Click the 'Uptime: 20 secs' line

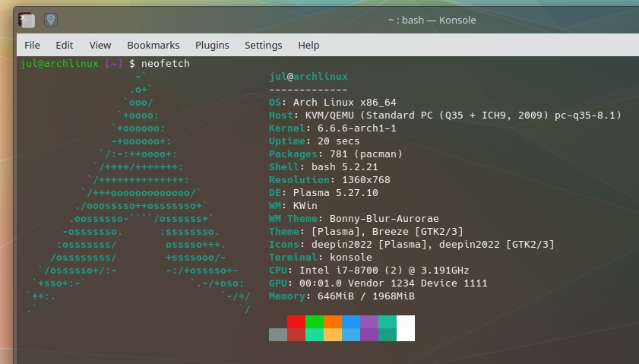[x=315, y=141]
